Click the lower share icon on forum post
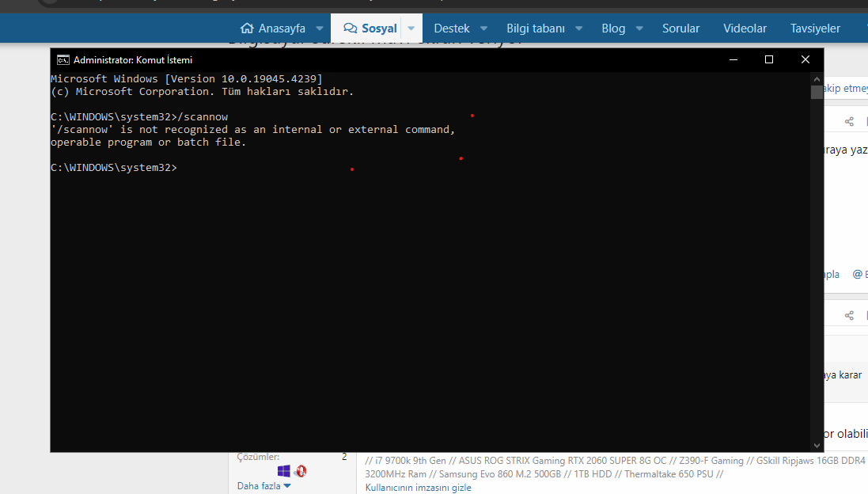 click(849, 316)
